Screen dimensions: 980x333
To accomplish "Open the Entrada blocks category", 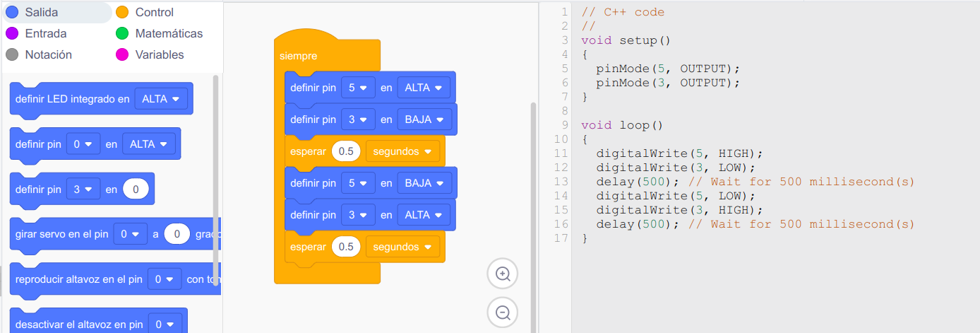I will pyautogui.click(x=45, y=34).
